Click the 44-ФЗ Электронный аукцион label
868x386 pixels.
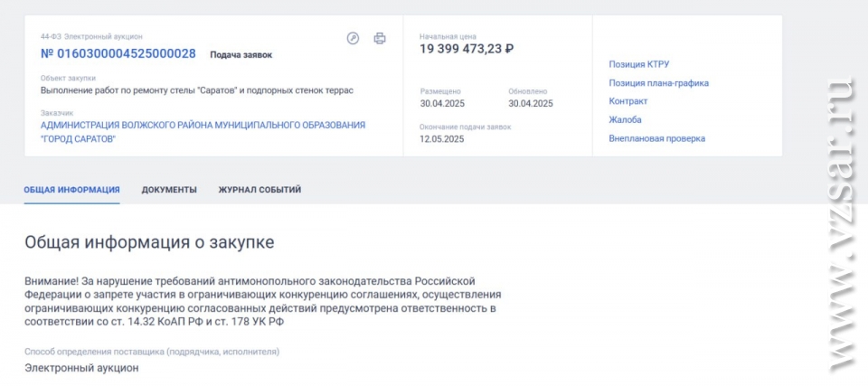(x=91, y=36)
